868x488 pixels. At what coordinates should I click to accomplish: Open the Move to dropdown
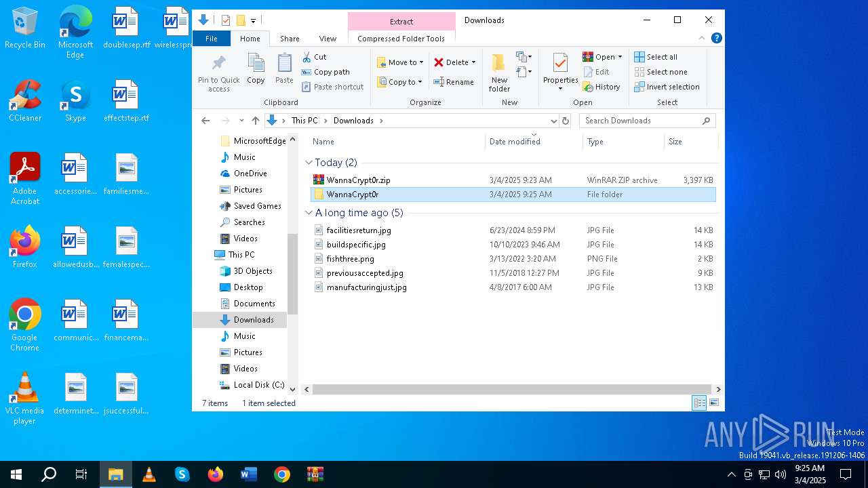tap(400, 62)
